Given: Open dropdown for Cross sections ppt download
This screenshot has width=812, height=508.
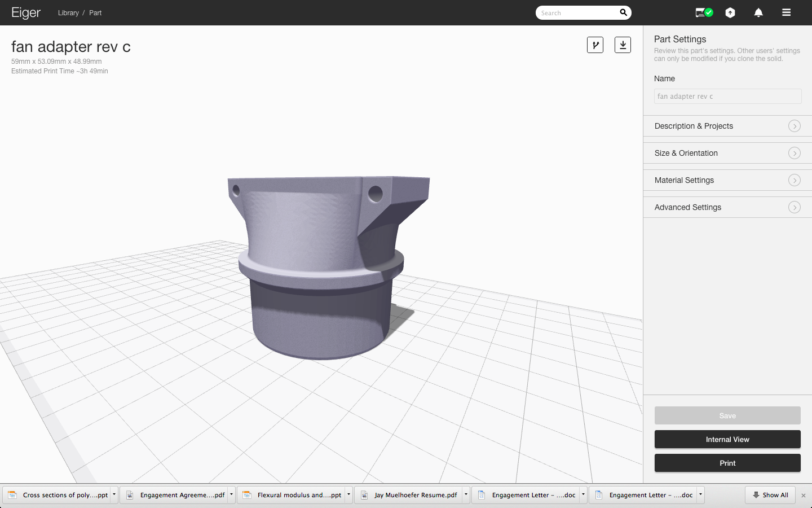Looking at the screenshot, I should click(114, 495).
